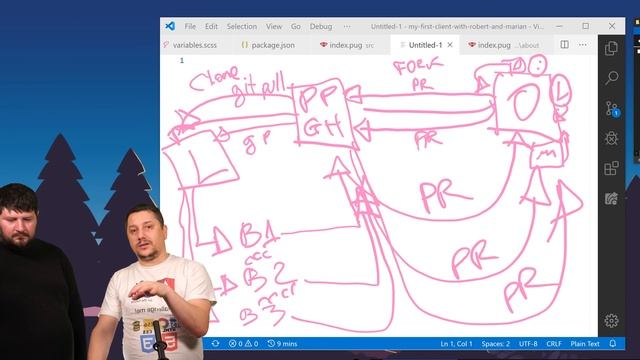Open the Extensions view icon
Screen dimensions: 640x360
(x=611, y=168)
